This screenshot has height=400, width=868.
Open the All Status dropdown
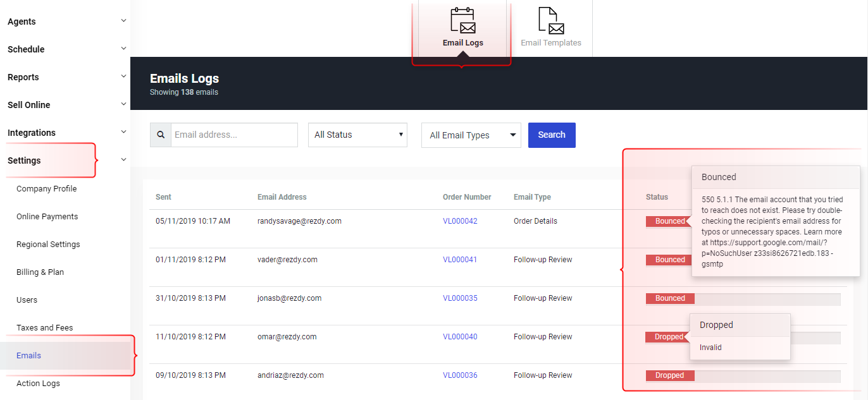coord(357,135)
